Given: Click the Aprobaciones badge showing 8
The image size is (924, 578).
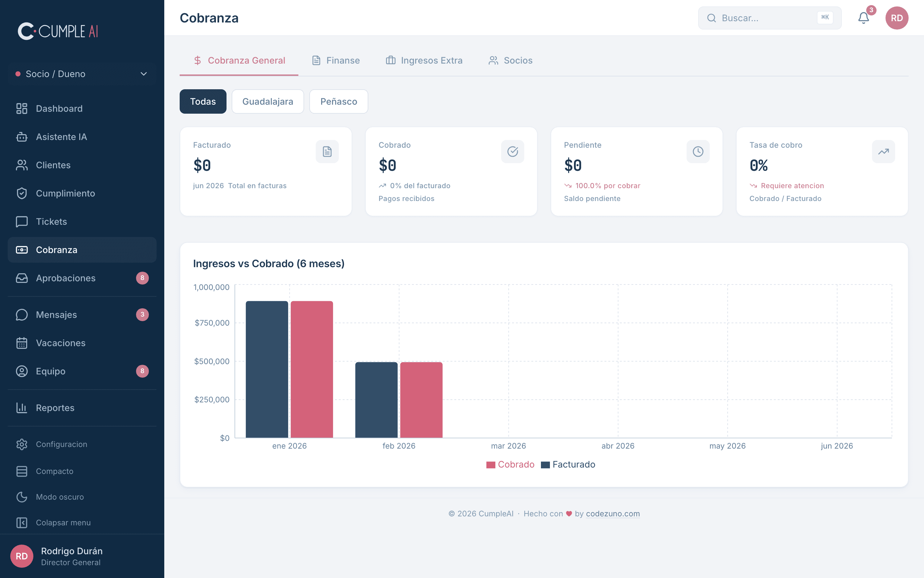Looking at the screenshot, I should coord(142,278).
